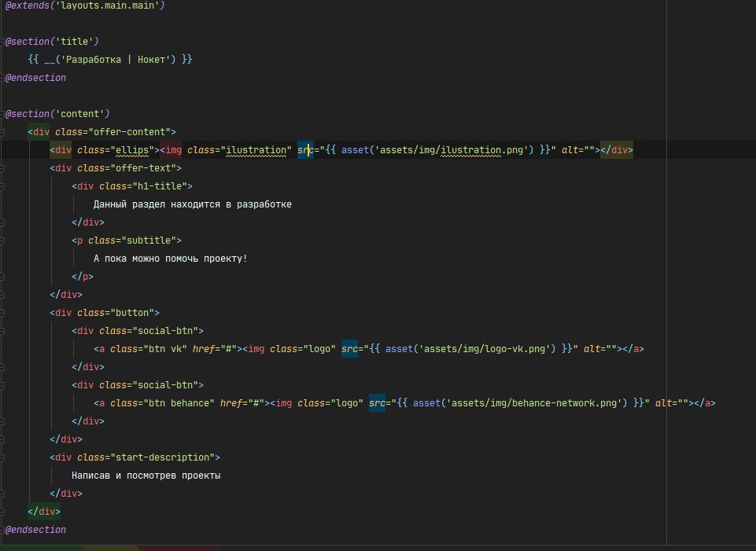Fold the p class="subtitle" block
Image resolution: width=756 pixels, height=551 pixels.
coord(2,241)
